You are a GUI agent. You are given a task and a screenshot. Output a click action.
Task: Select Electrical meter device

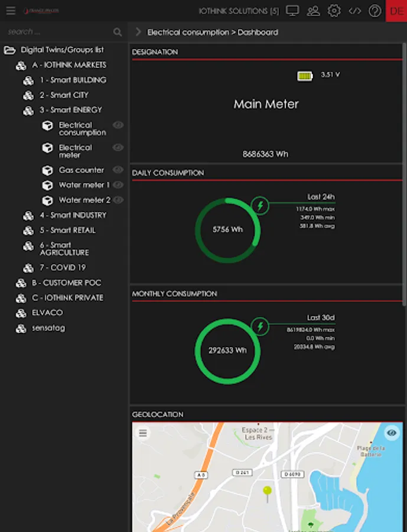(75, 151)
